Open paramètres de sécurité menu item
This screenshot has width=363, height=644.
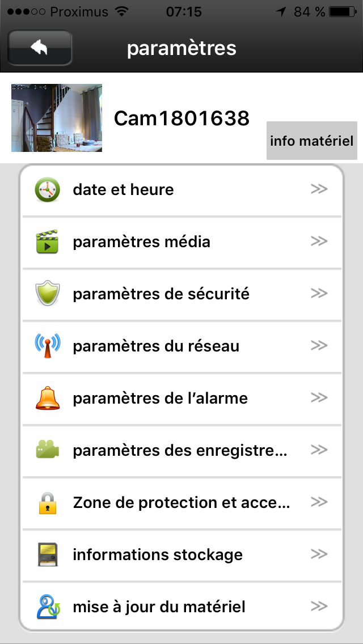[x=161, y=294]
